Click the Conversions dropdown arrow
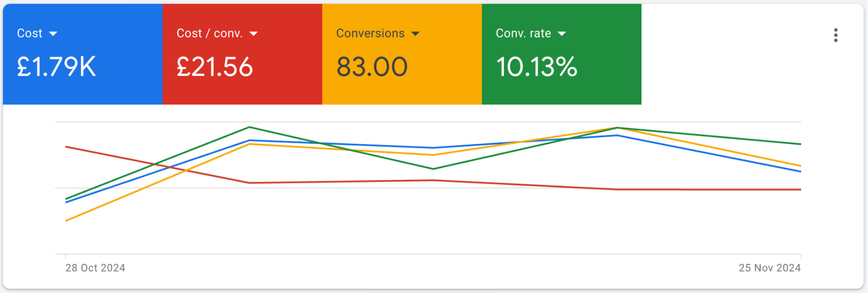 tap(416, 34)
